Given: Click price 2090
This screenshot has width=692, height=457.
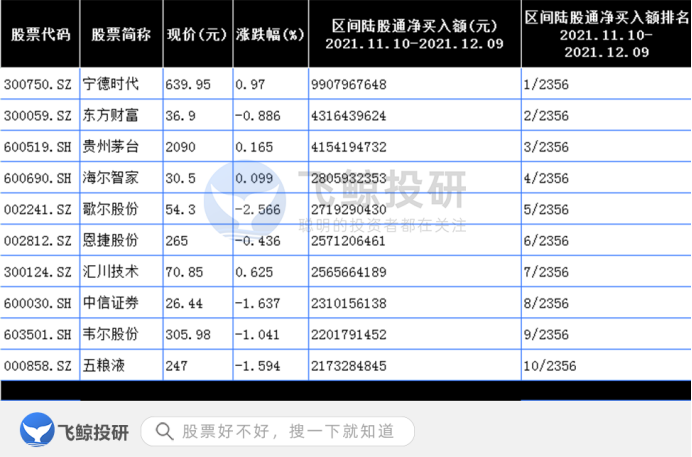Looking at the screenshot, I should pos(181,147).
